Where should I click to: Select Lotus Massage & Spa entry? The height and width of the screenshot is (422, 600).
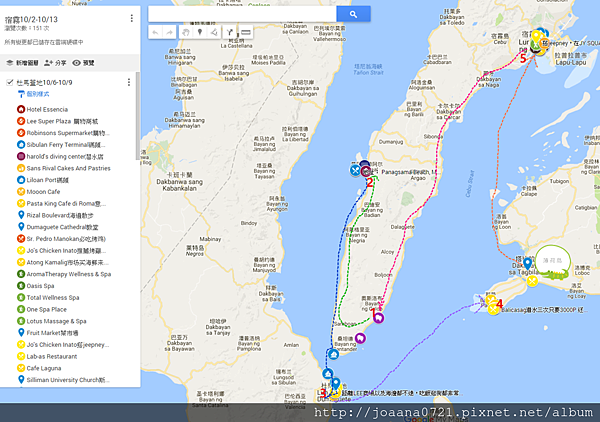pos(56,321)
